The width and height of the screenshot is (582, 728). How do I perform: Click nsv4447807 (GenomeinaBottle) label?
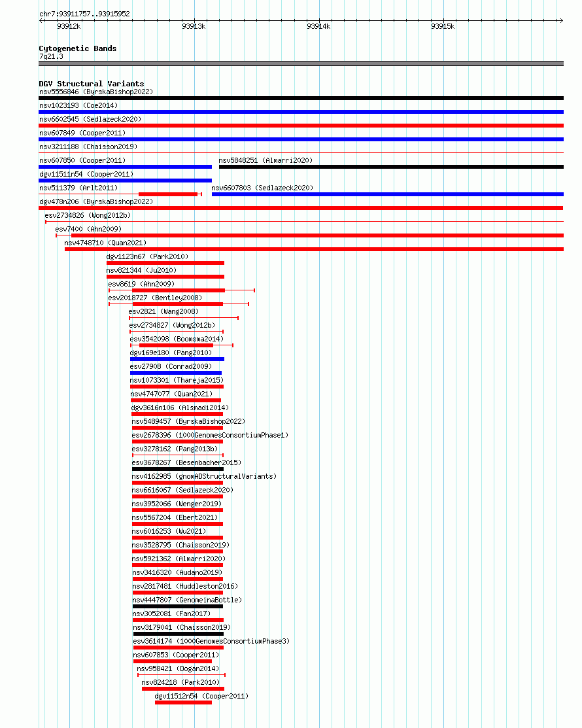click(187, 600)
